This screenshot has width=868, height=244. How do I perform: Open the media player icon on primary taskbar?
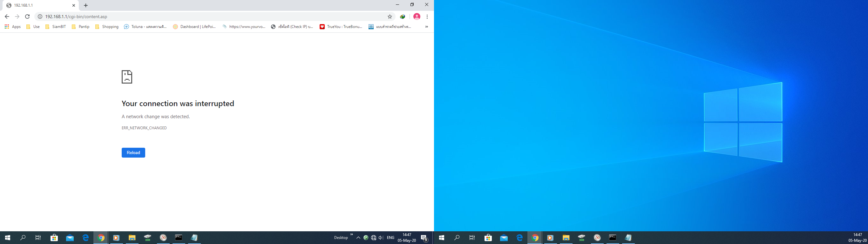click(116, 238)
